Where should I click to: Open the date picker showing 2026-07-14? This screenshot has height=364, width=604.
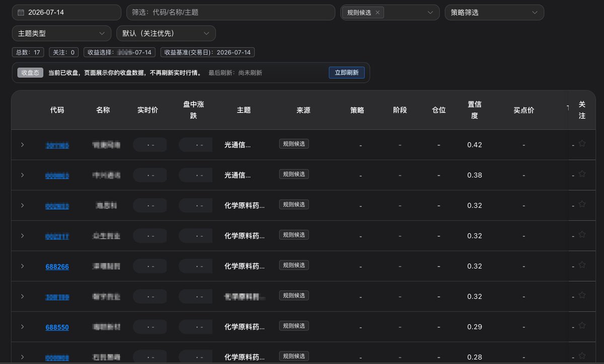[66, 12]
